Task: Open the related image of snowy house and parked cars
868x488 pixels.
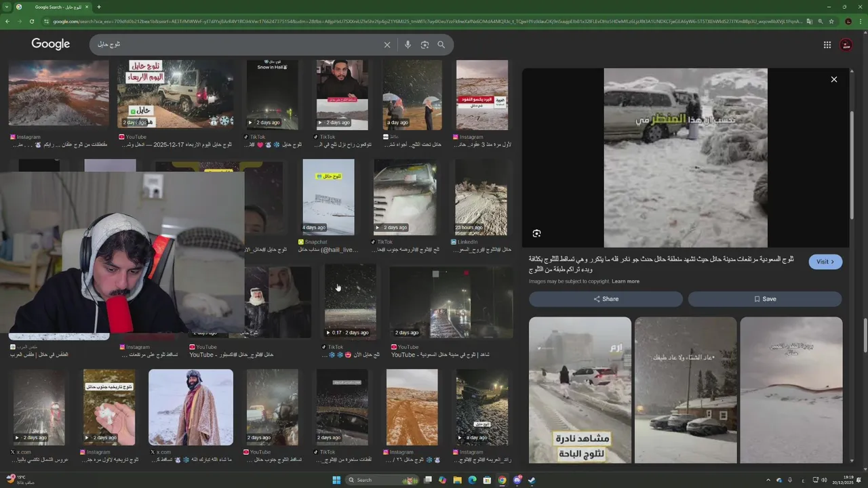Action: point(686,390)
